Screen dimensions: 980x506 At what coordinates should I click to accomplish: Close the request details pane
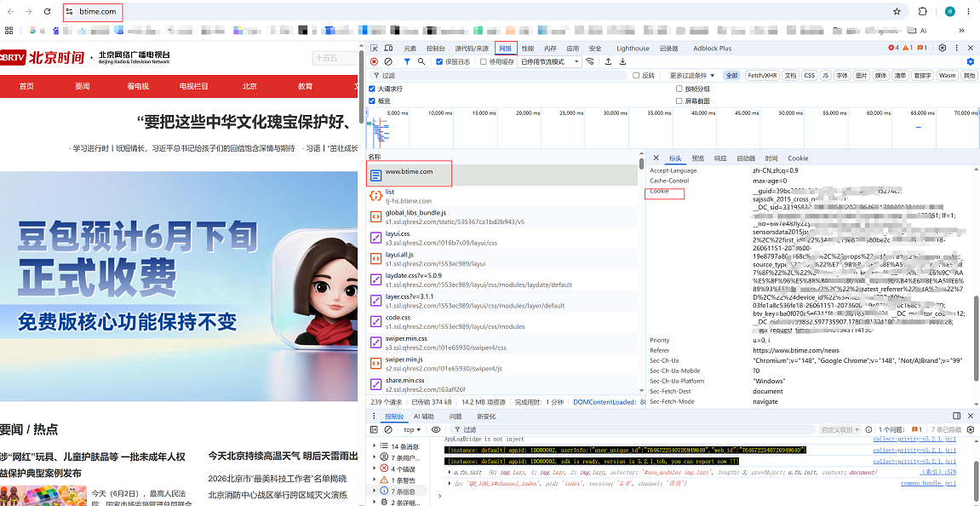click(x=656, y=158)
